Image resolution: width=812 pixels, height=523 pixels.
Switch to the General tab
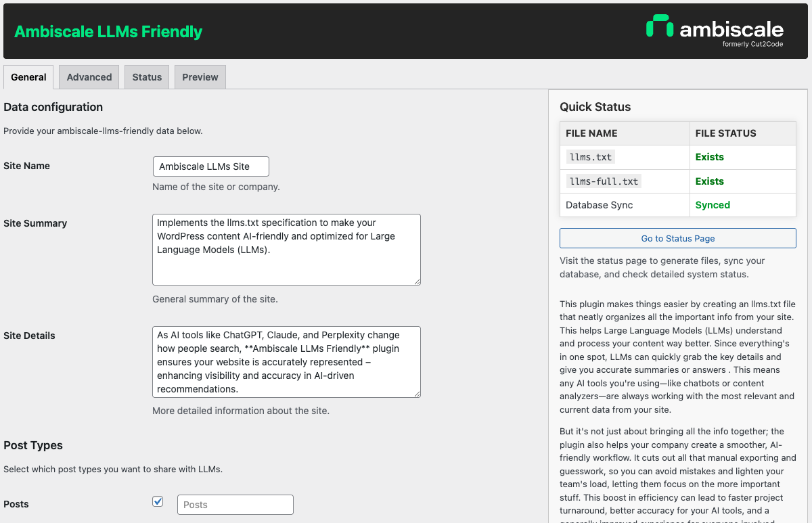(x=28, y=77)
